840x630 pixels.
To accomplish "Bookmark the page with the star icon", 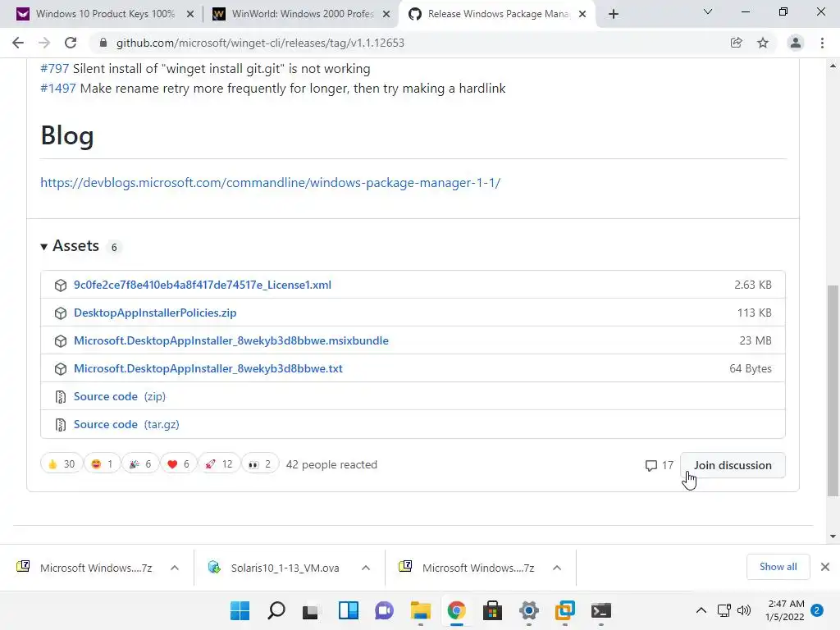I will click(763, 43).
